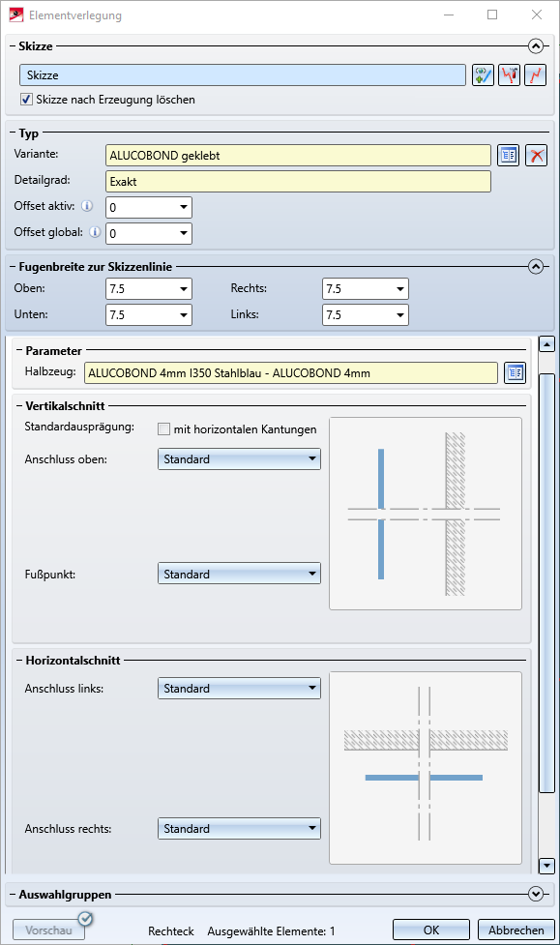Toggle Skizze nach Erzeugung löschen checkbox
560x945 pixels.
26,100
